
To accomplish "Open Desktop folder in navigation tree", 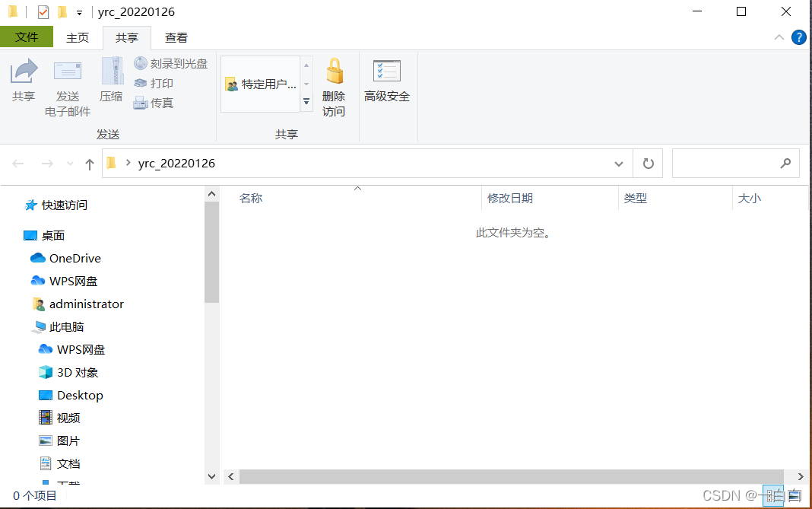I will click(x=71, y=395).
